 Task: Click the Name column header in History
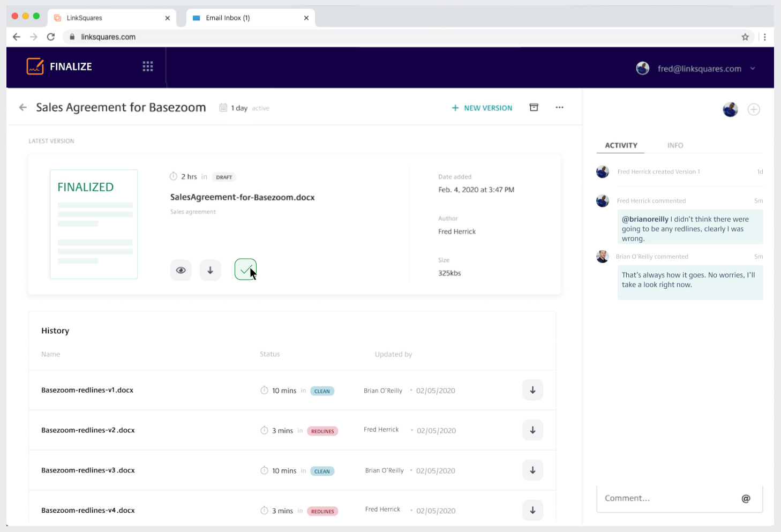(51, 354)
